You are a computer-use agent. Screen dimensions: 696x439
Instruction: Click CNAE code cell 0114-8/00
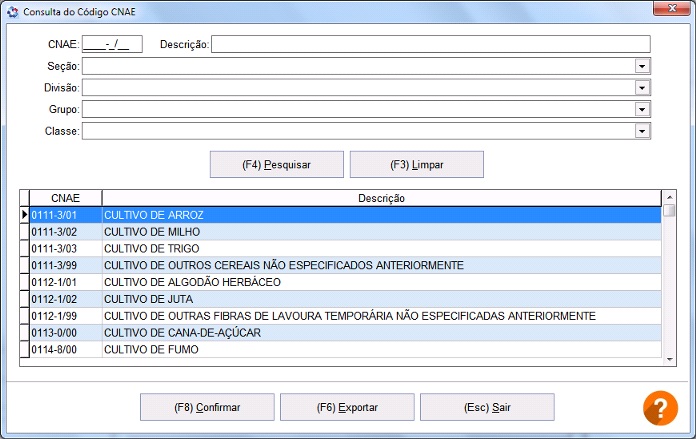[66, 350]
